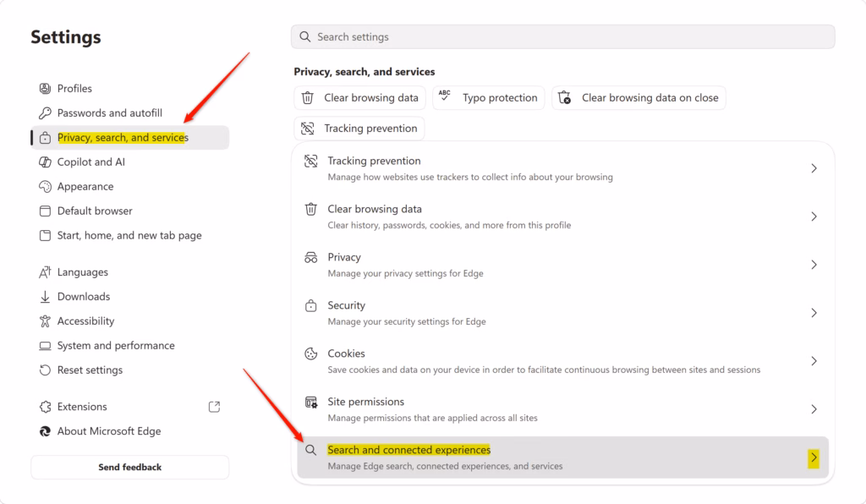Open Downloads settings section
The width and height of the screenshot is (866, 504).
129,297
